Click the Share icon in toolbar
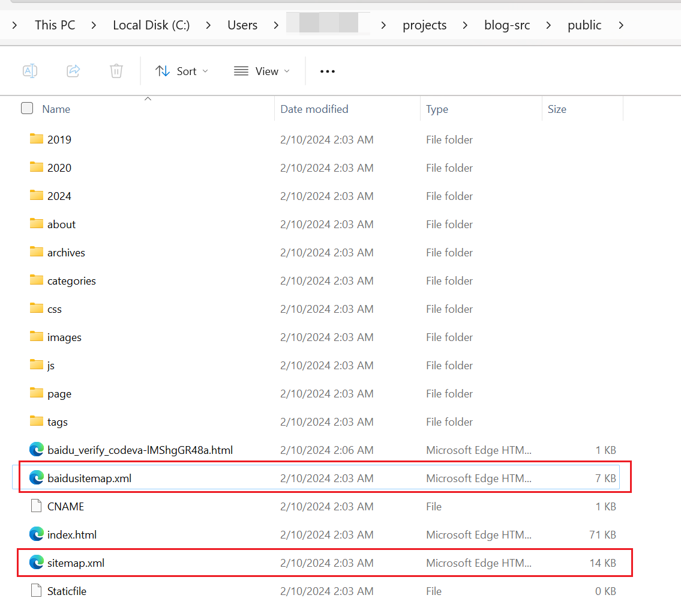Viewport: 681px width, 616px height. click(73, 71)
